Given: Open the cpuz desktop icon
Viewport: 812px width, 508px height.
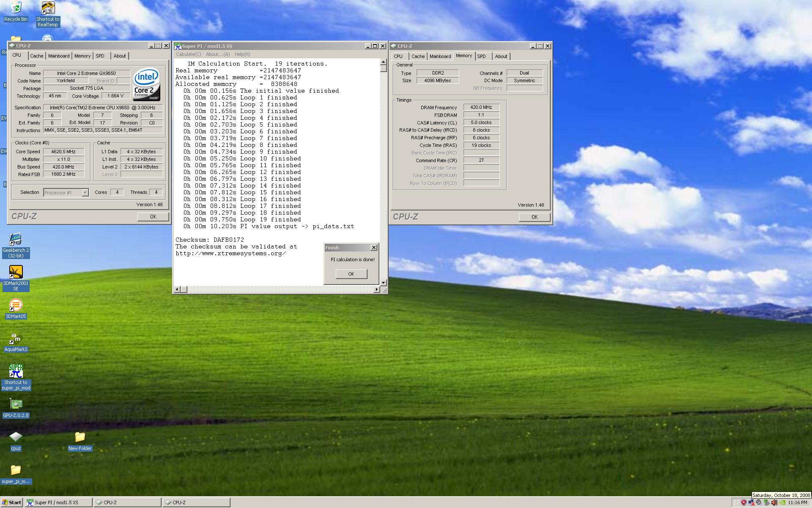Looking at the screenshot, I should (x=16, y=441).
